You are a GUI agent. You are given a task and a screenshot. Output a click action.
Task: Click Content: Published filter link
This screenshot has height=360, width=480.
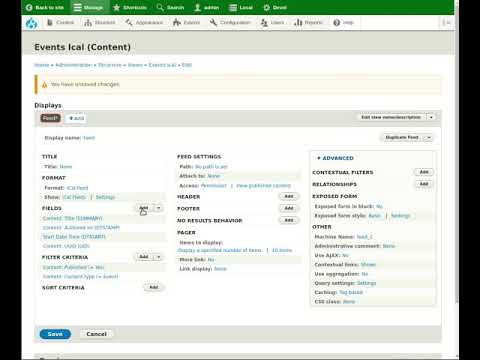tap(74, 267)
